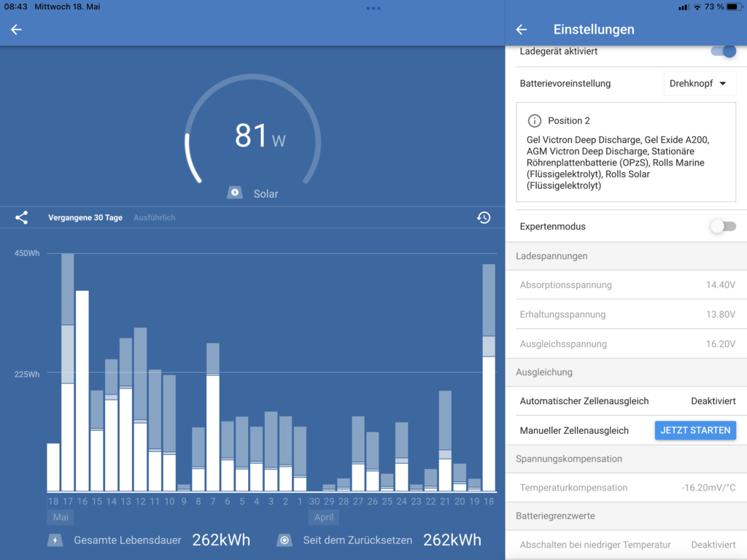The height and width of the screenshot is (560, 747).
Task: Tap Seit dem Zurücksetzen 262kWh value
Action: point(452,540)
